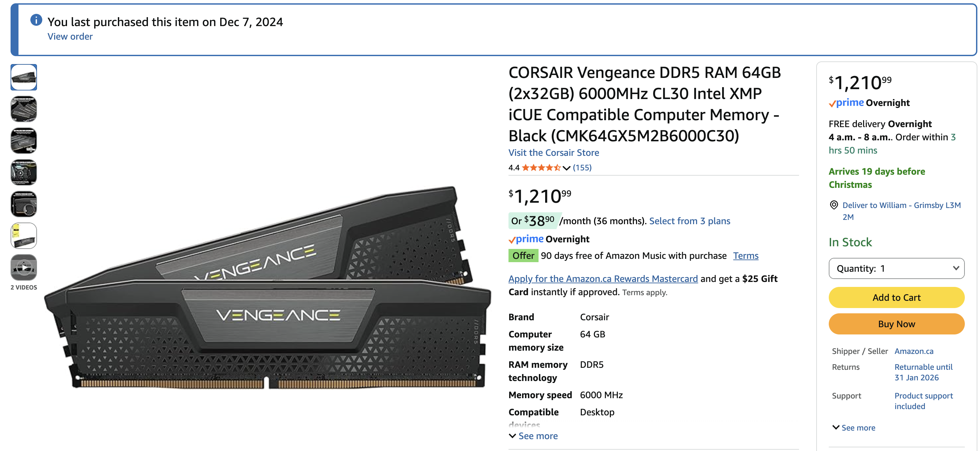This screenshot has height=451, width=980.
Task: Select the yellow-label sixth product thumbnail
Action: pos(23,236)
